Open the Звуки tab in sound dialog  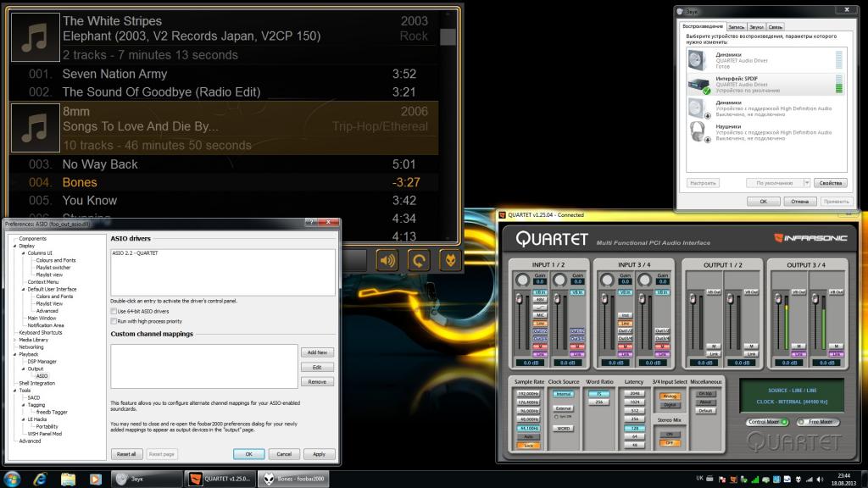point(756,27)
